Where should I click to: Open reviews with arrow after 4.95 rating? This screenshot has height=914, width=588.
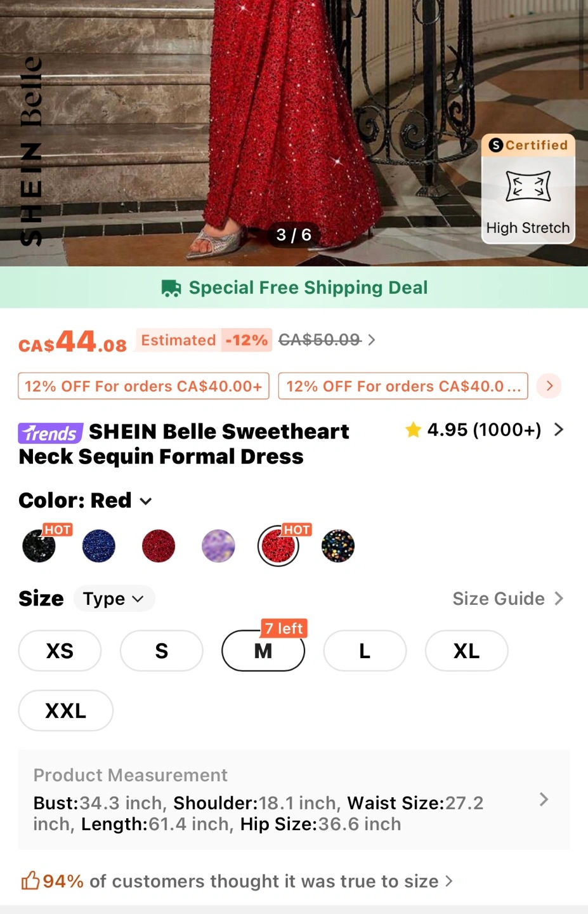click(559, 430)
